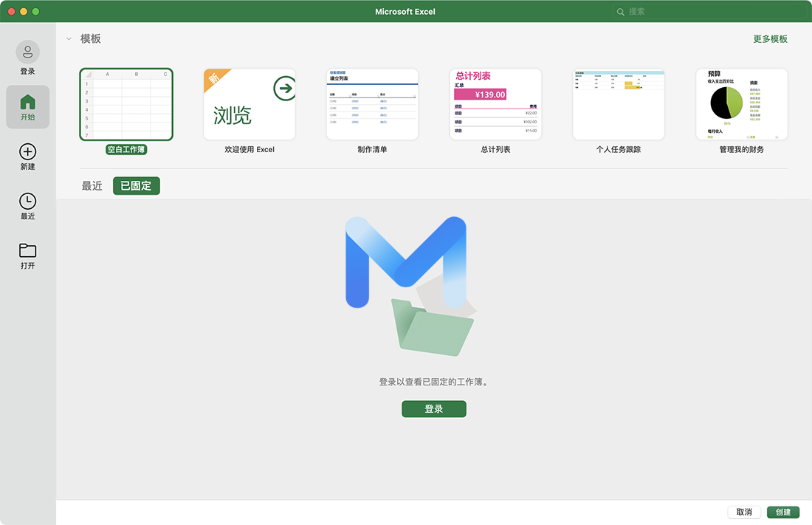Collapse the 模板 templates section

(x=69, y=39)
